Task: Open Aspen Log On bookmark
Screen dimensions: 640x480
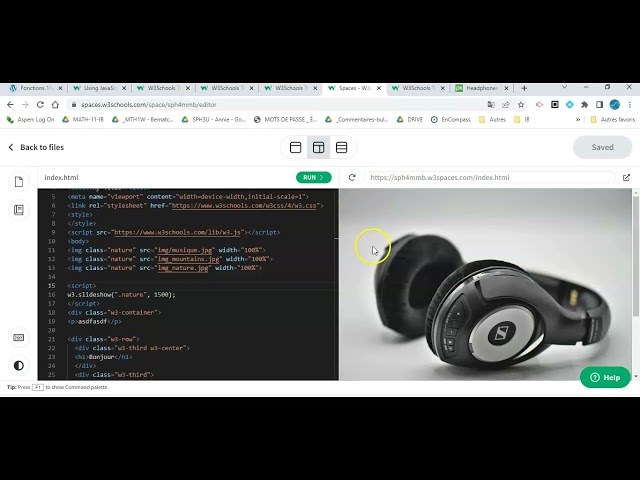Action: click(x=31, y=120)
